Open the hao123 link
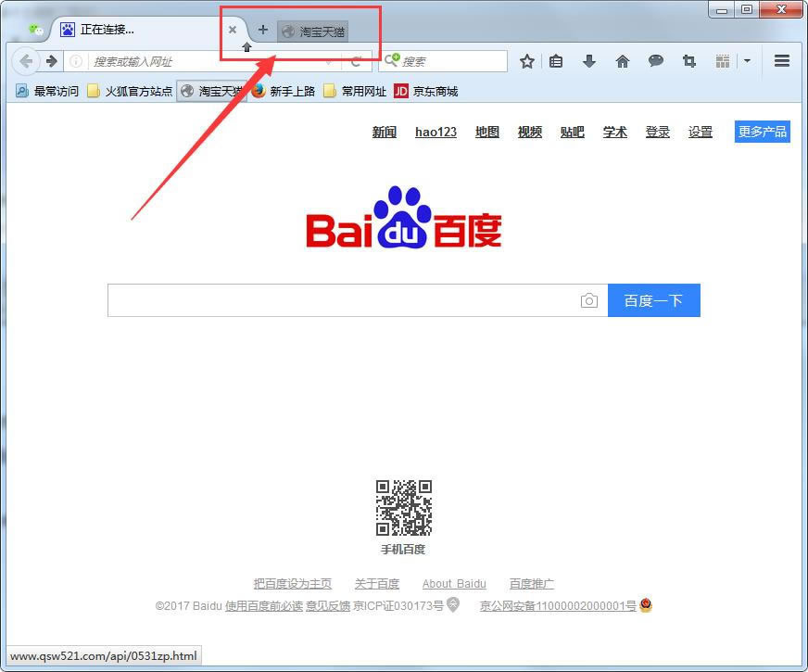This screenshot has height=672, width=808. pyautogui.click(x=436, y=132)
